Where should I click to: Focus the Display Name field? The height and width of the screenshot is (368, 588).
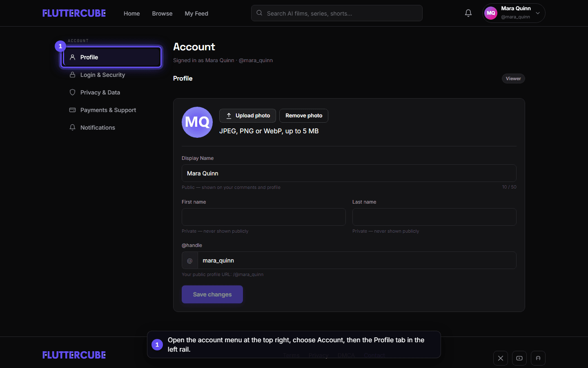pos(349,173)
